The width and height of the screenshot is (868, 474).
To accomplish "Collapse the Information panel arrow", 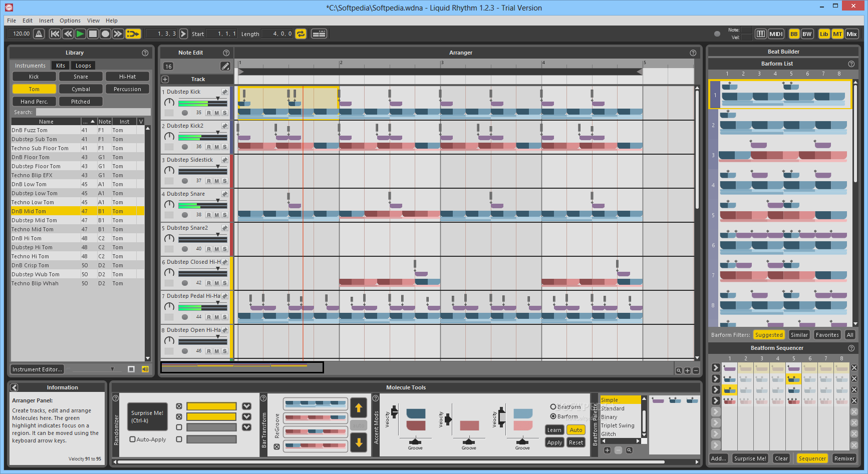I will point(15,387).
